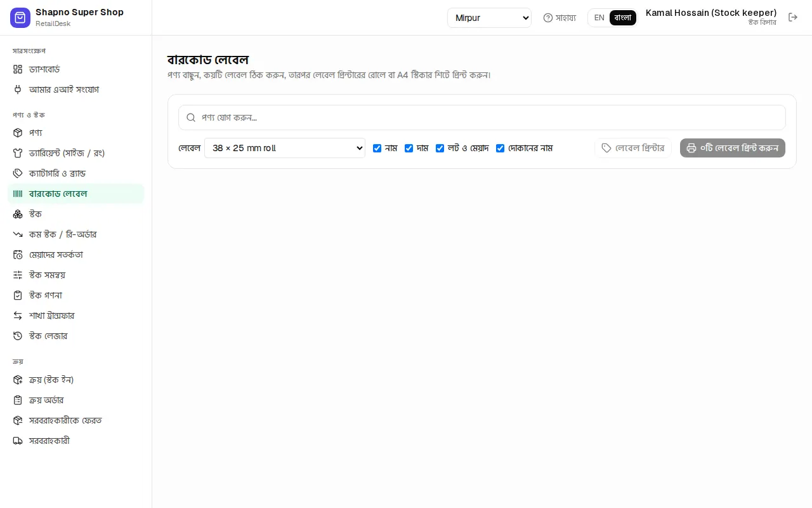Navigate to সরবরাহকারী in the sidebar
This screenshot has height=508, width=812.
pos(76,441)
